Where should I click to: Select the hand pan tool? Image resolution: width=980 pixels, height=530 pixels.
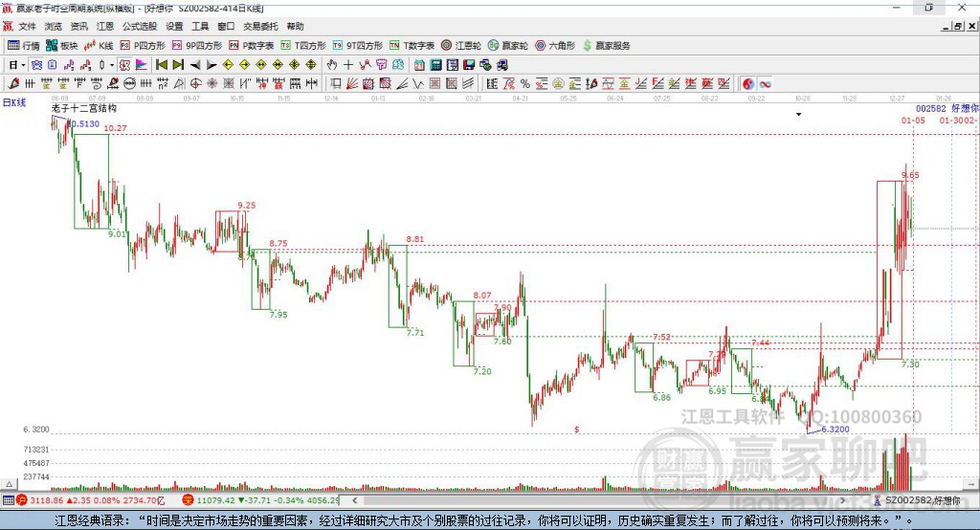(x=332, y=65)
